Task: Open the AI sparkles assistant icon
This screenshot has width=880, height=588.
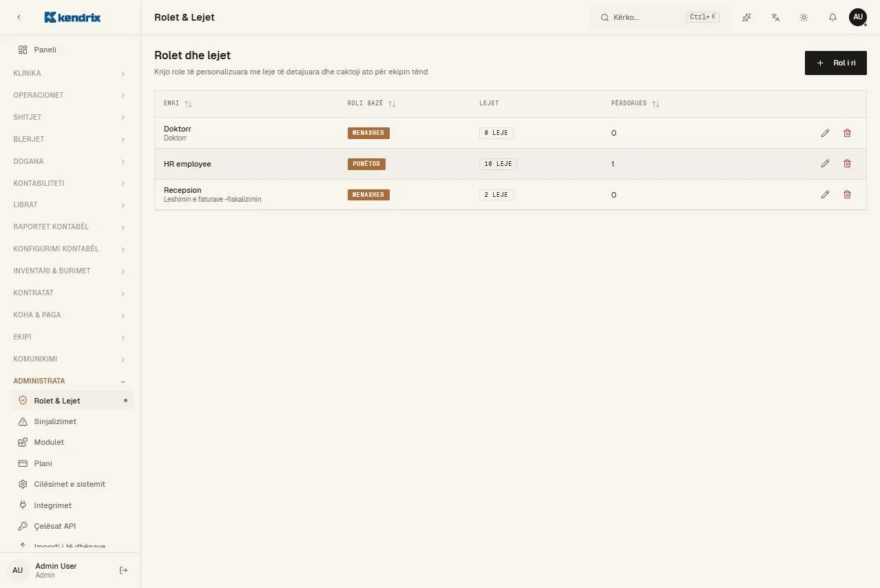Action: [746, 17]
